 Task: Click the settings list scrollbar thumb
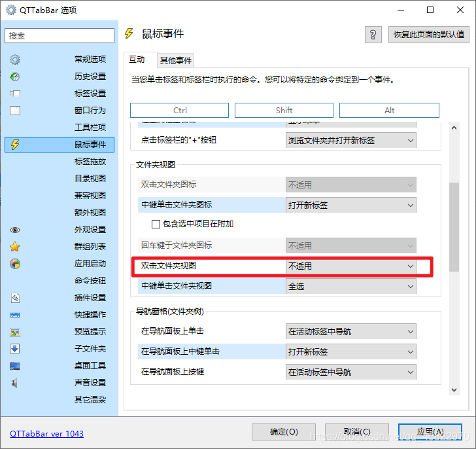pyautogui.click(x=454, y=226)
